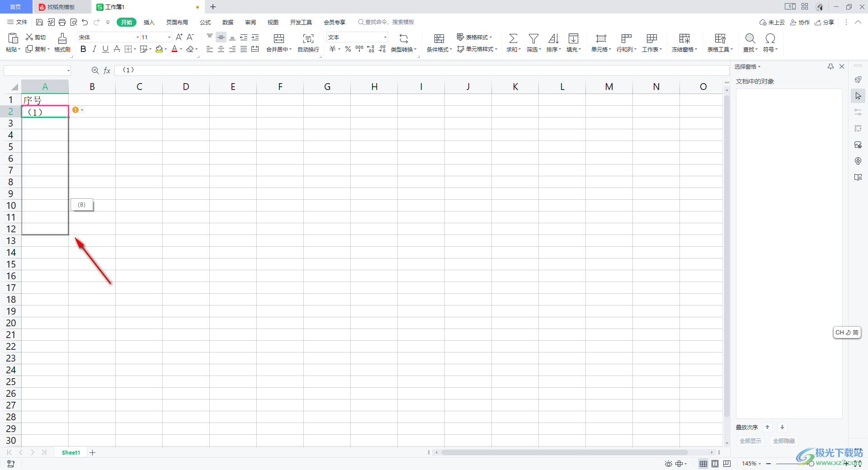
Task: Click the Paste clipboard icon
Action: tap(13, 38)
